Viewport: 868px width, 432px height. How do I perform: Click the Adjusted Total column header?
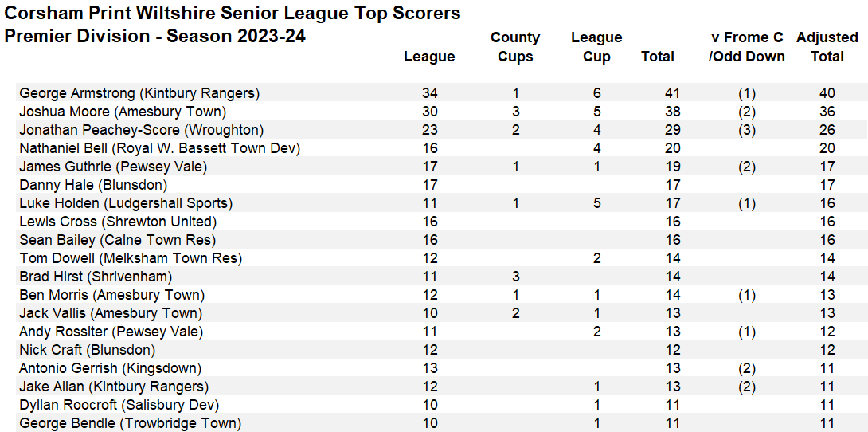[x=827, y=47]
